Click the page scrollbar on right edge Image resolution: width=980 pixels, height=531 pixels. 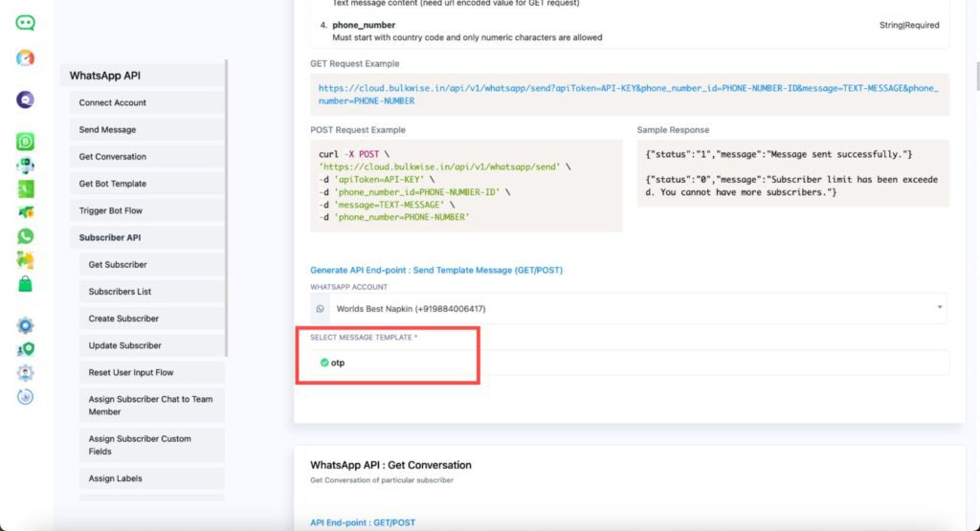pos(977,77)
